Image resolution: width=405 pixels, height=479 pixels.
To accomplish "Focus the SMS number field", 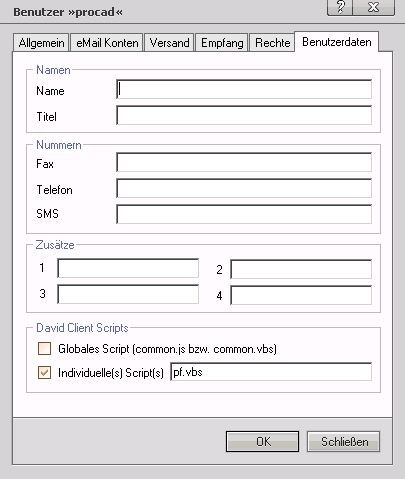I will pos(244,214).
